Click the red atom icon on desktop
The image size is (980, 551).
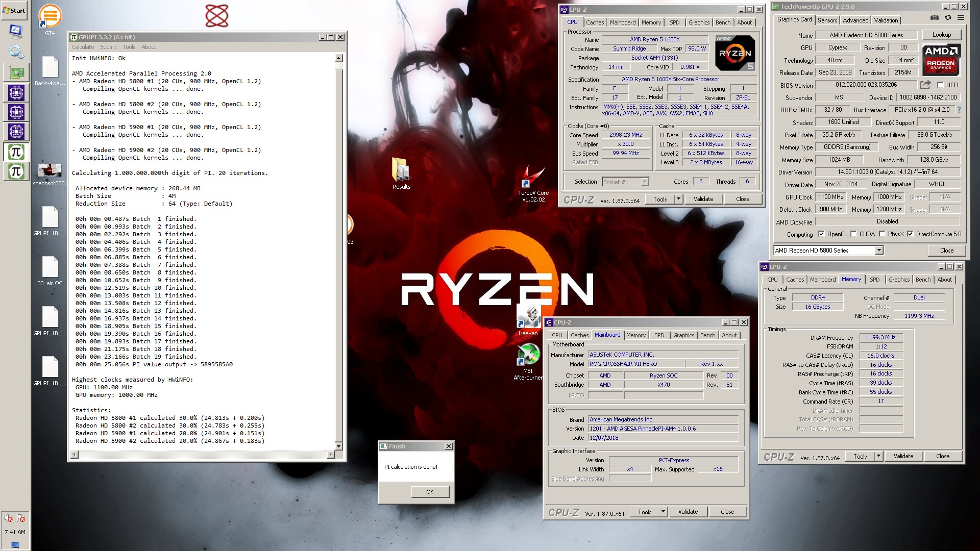click(216, 16)
